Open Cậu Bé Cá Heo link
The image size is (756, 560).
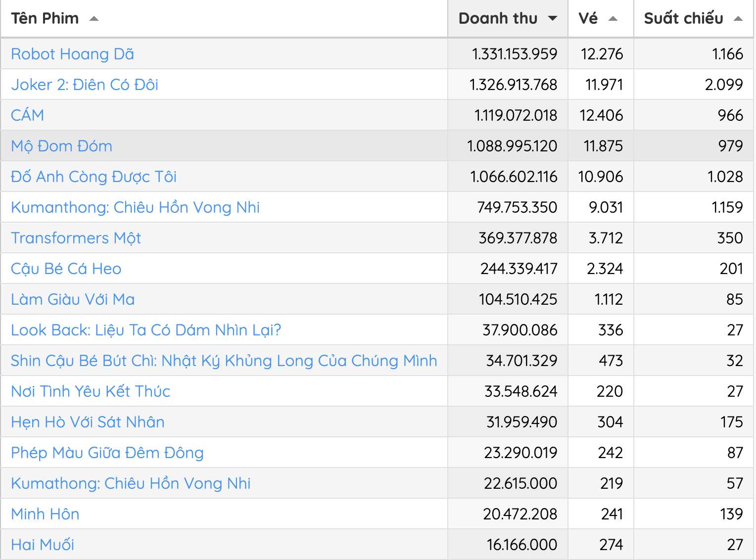66,269
